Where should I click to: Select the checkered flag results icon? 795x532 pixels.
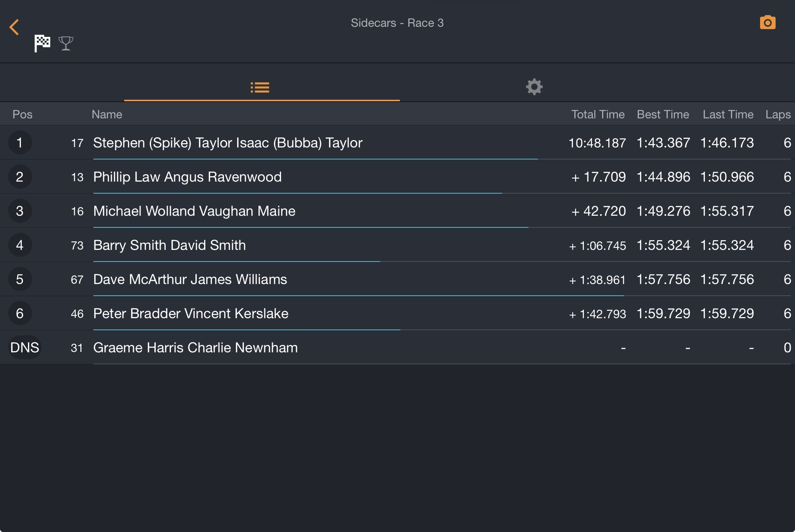[x=42, y=43]
